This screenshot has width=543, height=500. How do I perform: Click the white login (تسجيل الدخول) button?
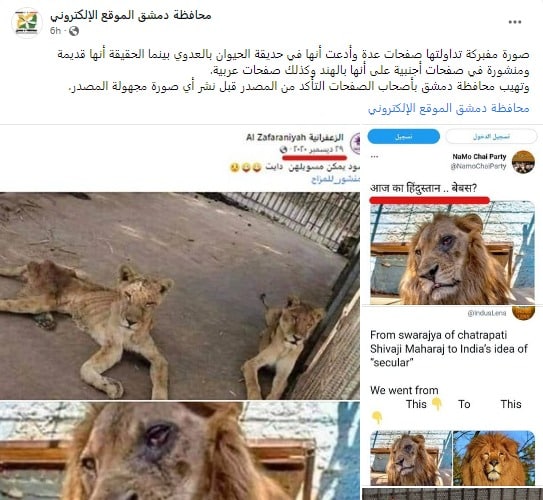pos(491,136)
